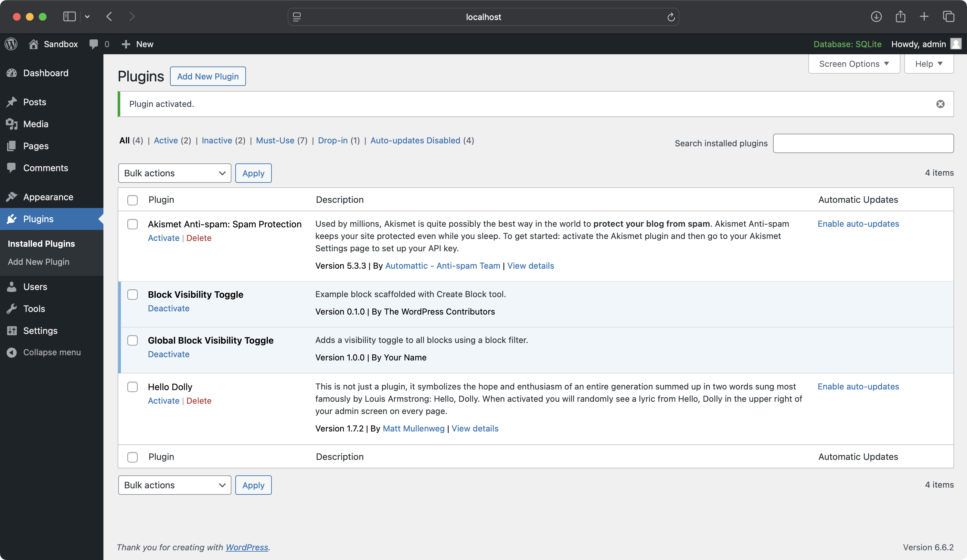Toggle checkbox for Hello Dolly plugin
967x560 pixels.
point(133,387)
